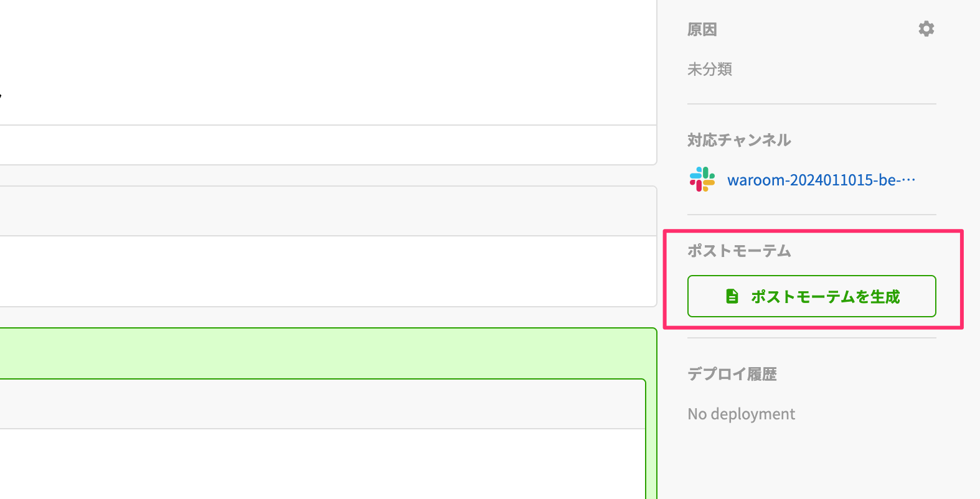Click the Slack logo icon

702,180
